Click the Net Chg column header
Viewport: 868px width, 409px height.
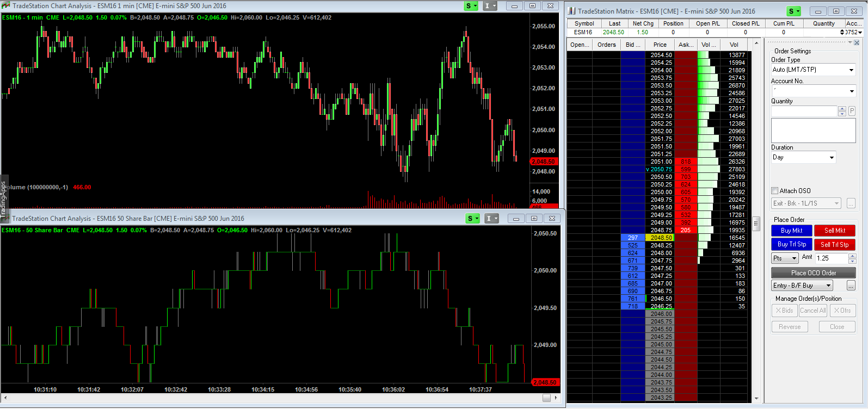pos(643,23)
